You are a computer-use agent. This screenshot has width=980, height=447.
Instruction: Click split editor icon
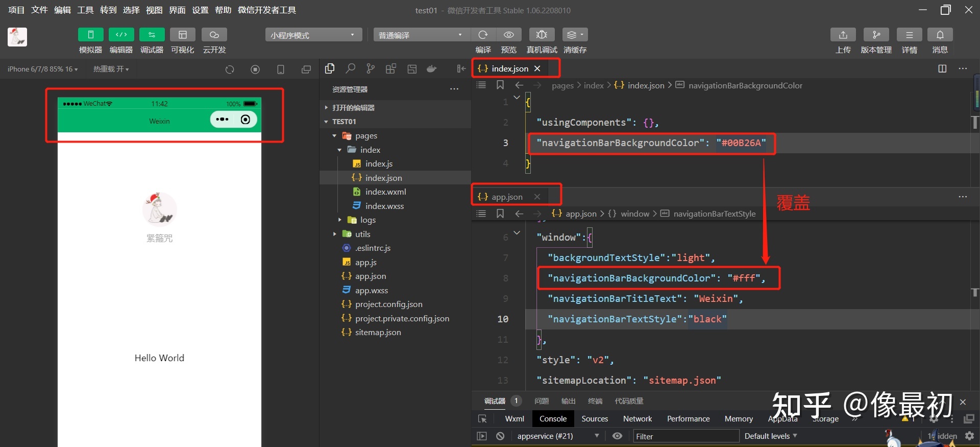pyautogui.click(x=942, y=68)
